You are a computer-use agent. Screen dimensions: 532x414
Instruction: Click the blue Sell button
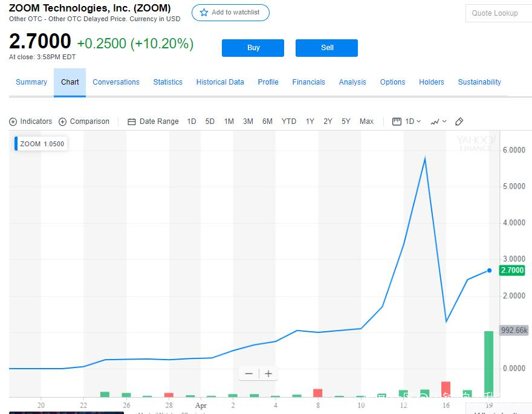[x=326, y=48]
